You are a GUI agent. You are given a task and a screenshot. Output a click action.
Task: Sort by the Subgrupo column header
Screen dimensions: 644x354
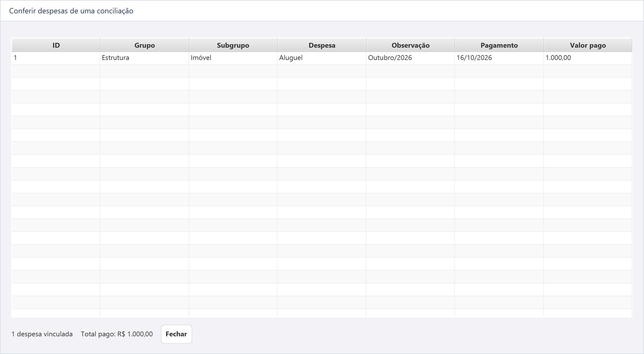click(233, 45)
